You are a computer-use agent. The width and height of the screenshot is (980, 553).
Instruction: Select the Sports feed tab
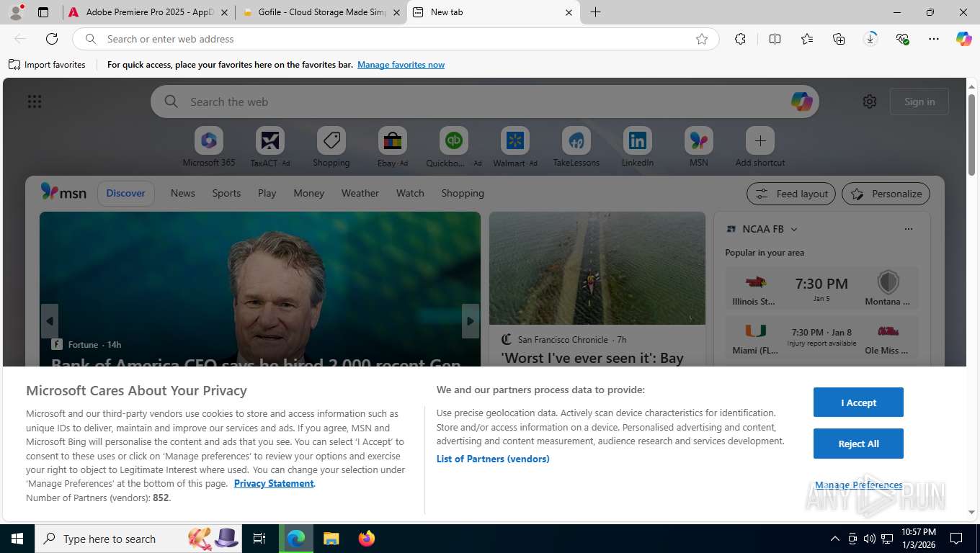point(226,193)
